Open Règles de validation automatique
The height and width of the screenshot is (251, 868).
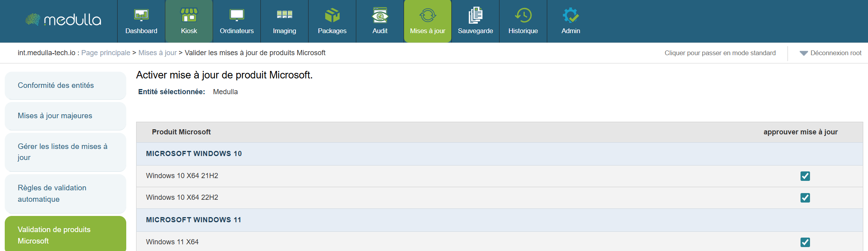(52, 193)
